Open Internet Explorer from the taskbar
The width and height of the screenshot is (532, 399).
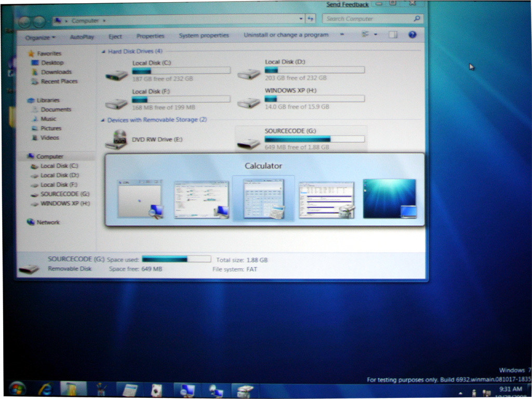pos(45,389)
